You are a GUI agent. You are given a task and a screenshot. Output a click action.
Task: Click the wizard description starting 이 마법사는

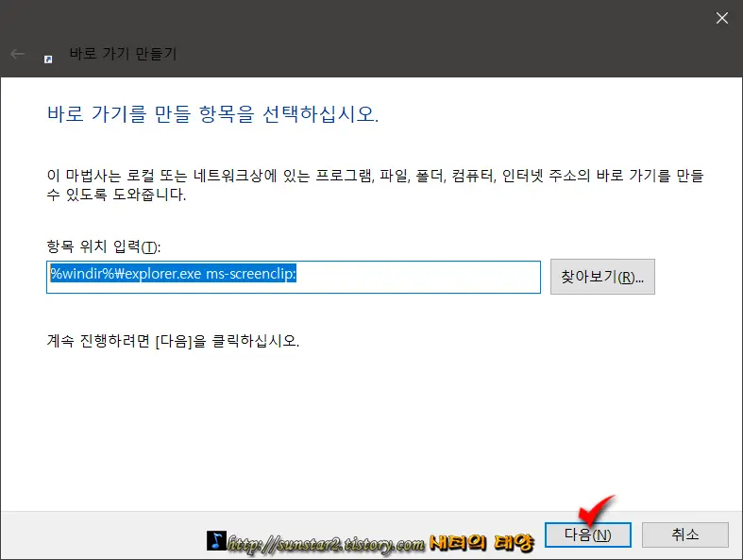(x=375, y=185)
